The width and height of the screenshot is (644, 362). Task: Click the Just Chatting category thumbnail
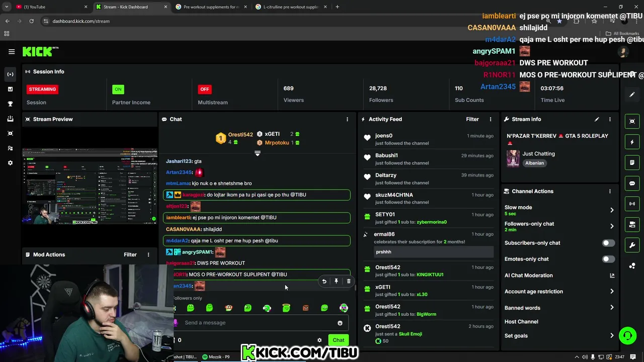point(513,158)
